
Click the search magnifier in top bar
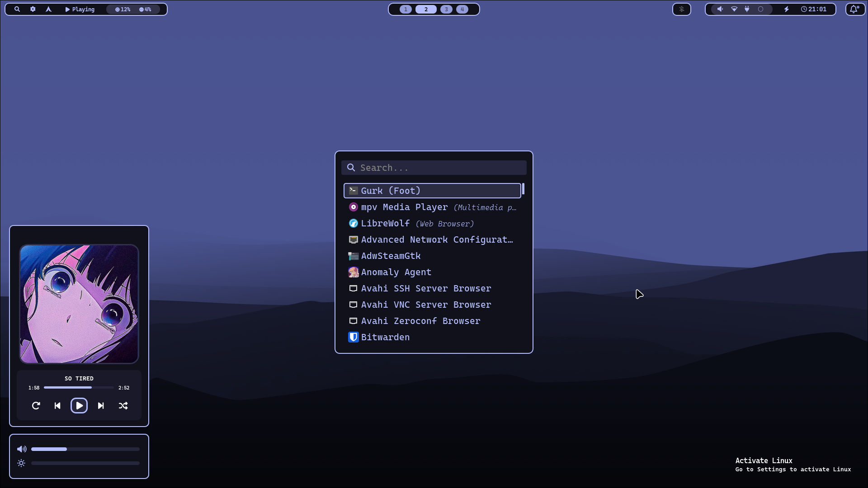(17, 9)
